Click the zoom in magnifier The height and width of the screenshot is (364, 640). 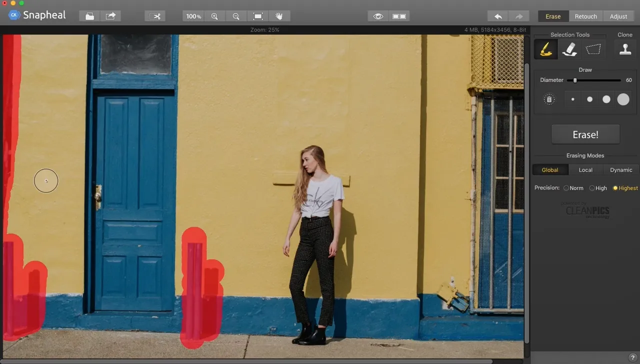[x=214, y=16]
